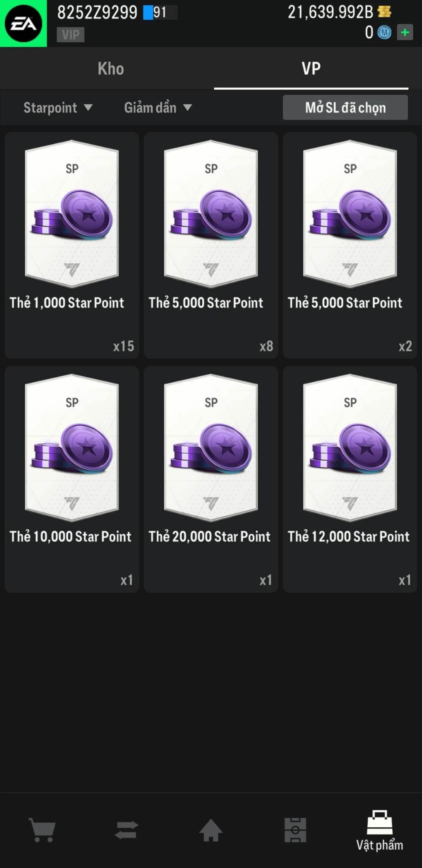Open the shopping cart store icon
422x868 pixels.
[x=42, y=830]
